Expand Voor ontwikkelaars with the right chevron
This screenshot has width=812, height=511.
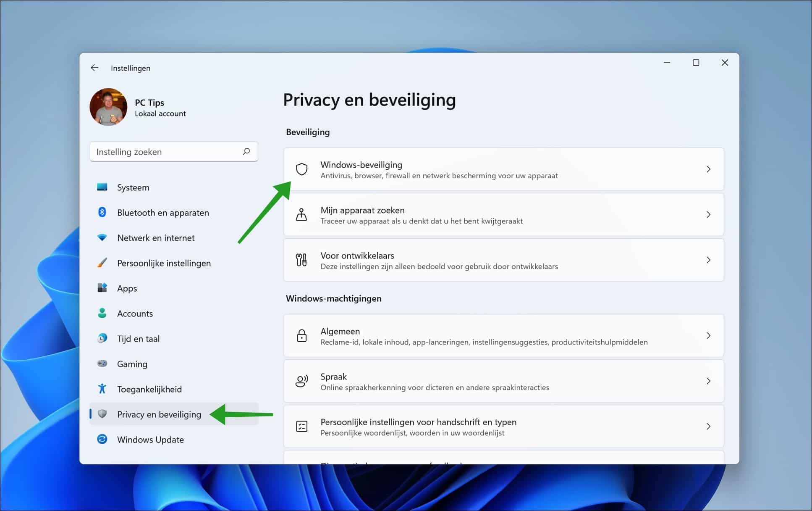pos(709,260)
